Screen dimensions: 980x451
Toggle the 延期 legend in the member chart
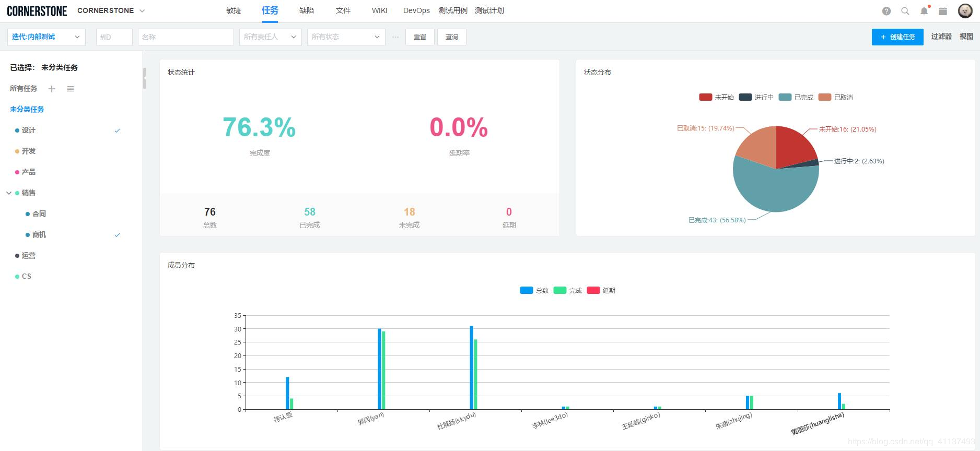pos(601,290)
